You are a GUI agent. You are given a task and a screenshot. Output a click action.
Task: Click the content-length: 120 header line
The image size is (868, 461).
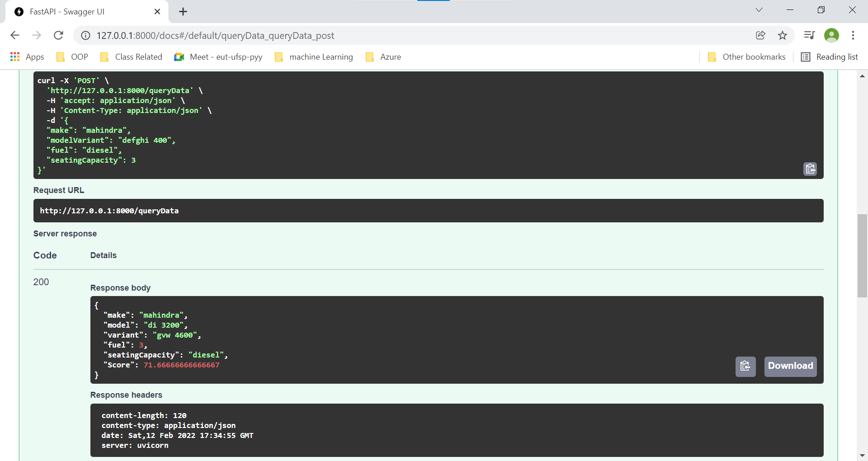(x=144, y=415)
